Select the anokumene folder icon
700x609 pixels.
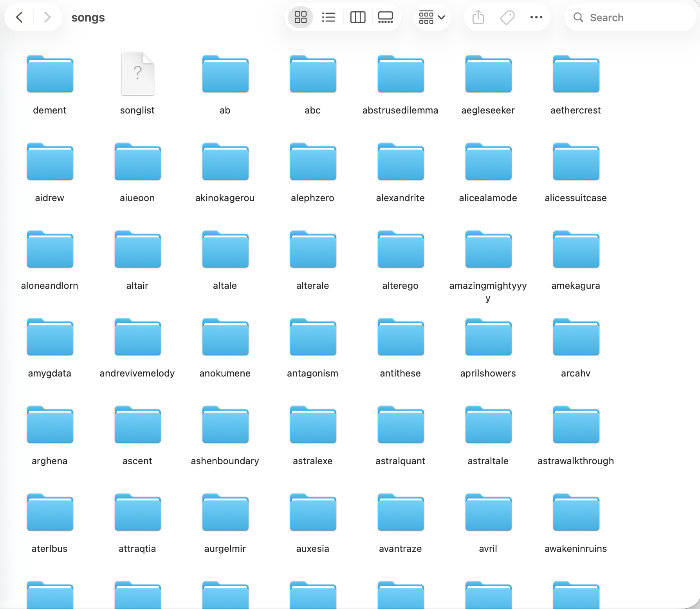click(x=226, y=337)
